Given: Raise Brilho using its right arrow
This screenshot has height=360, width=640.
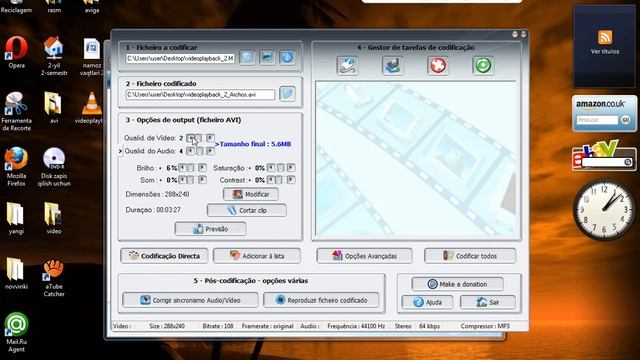Looking at the screenshot, I should click(x=202, y=168).
